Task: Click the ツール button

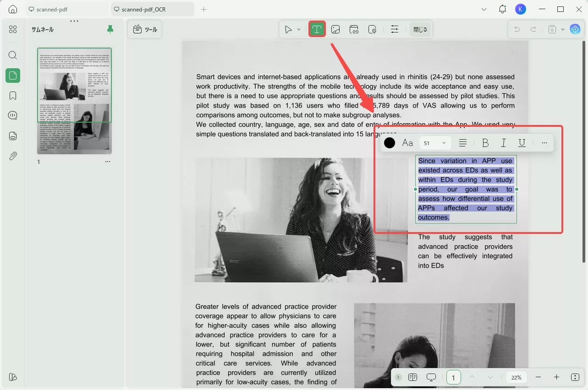Action: 145,29
